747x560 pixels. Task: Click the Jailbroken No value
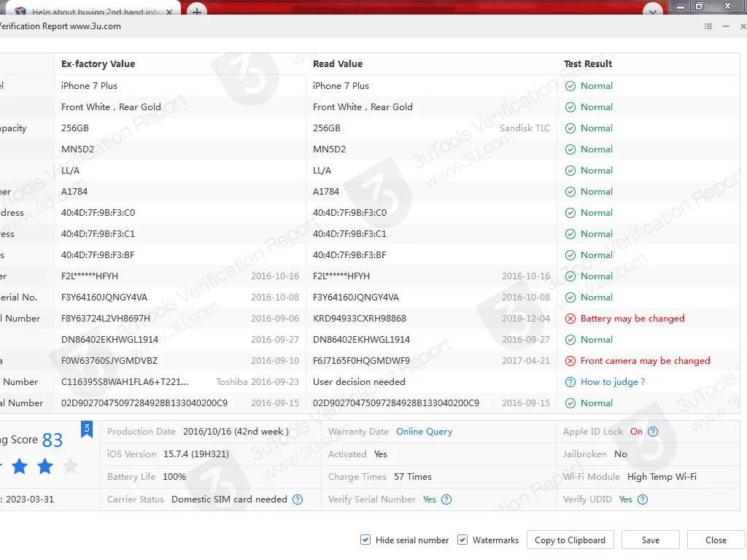click(620, 454)
